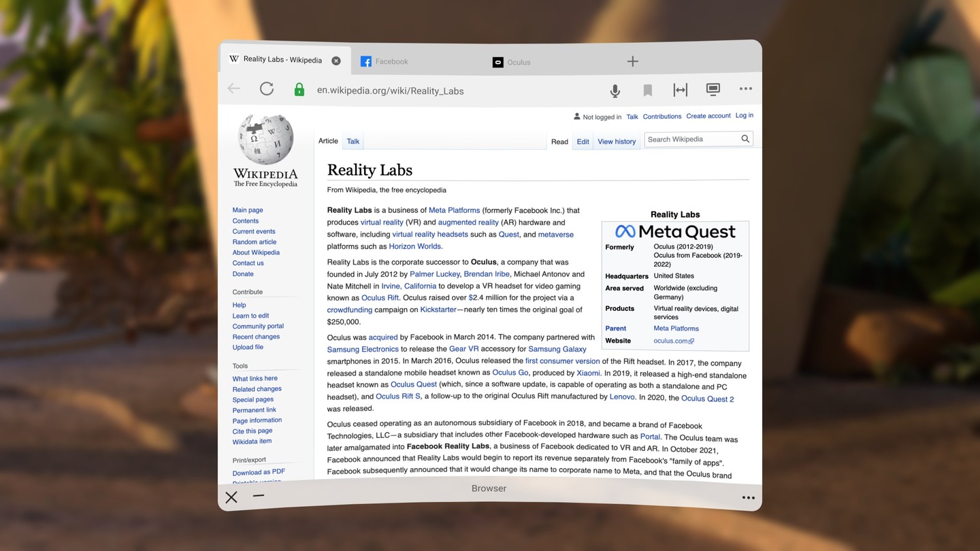
Task: Click the Meta Quest infobox logo
Action: (x=675, y=231)
